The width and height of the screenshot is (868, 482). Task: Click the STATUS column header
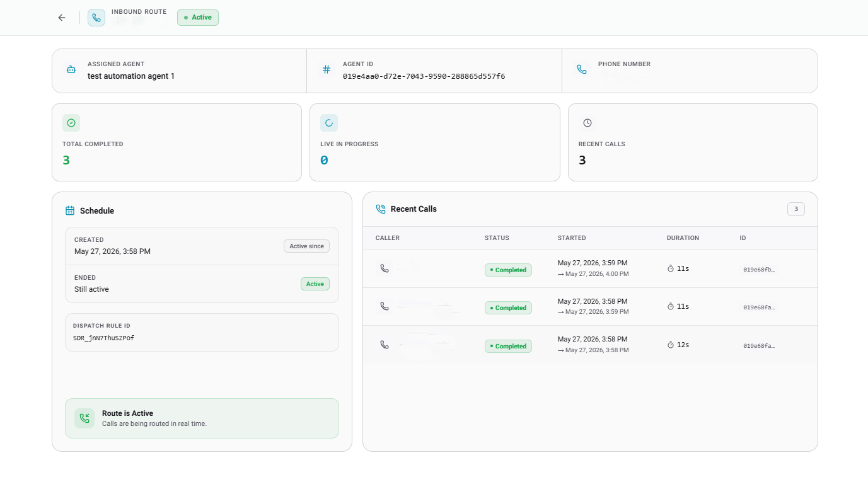tap(497, 238)
